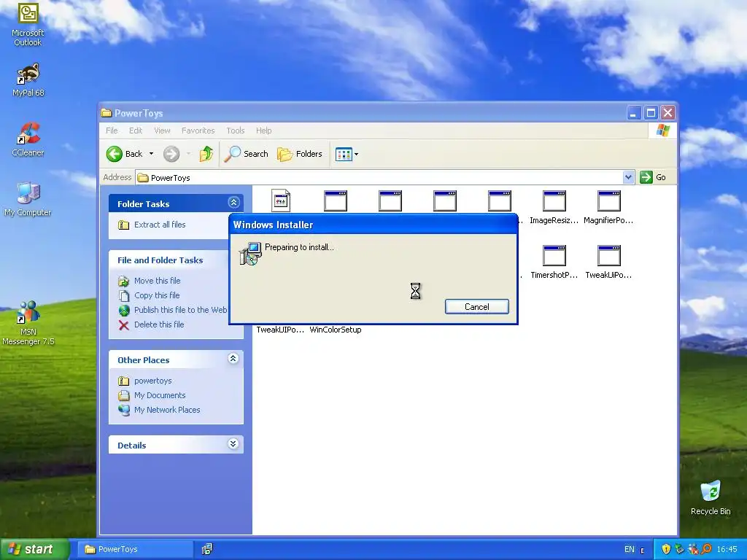
Task: Collapse the Folder Tasks panel
Action: tap(233, 203)
